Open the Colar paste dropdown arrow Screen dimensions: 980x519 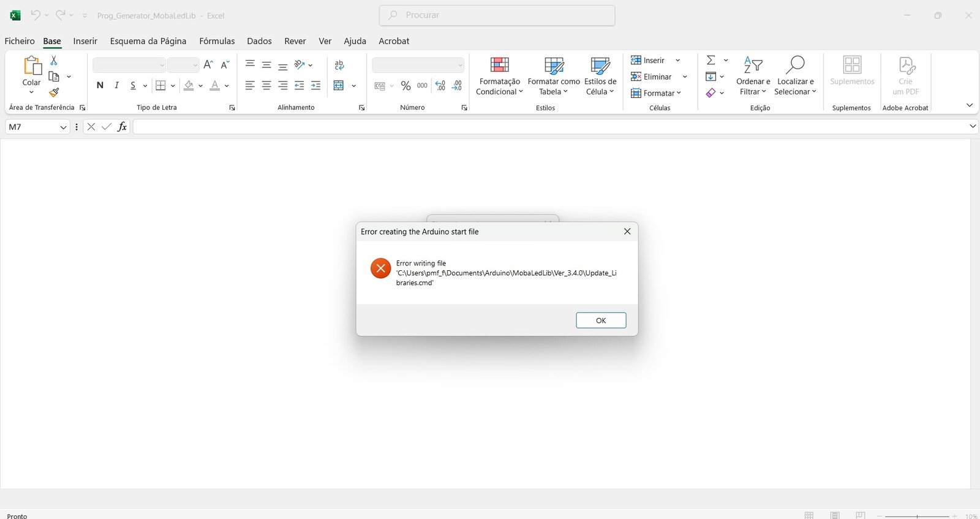coord(31,93)
